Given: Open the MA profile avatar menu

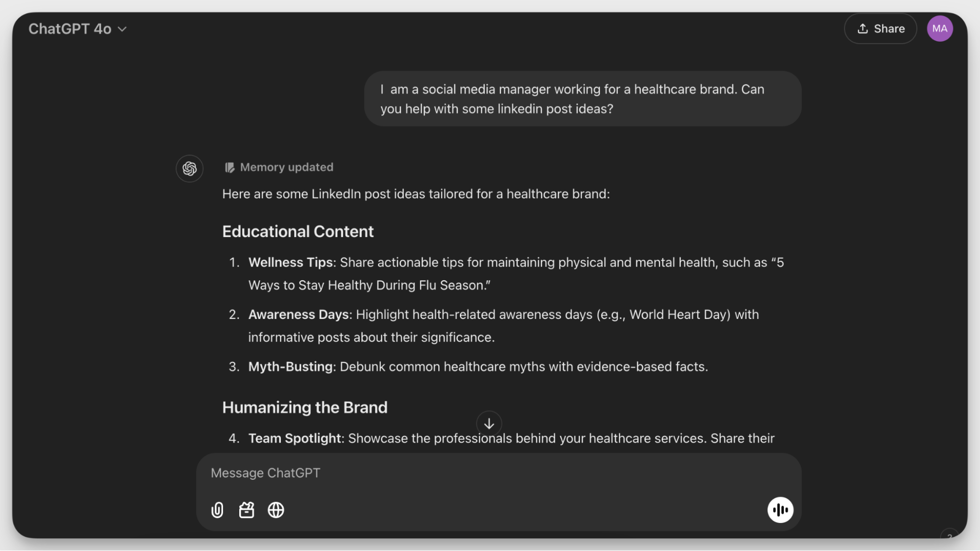Looking at the screenshot, I should (940, 29).
